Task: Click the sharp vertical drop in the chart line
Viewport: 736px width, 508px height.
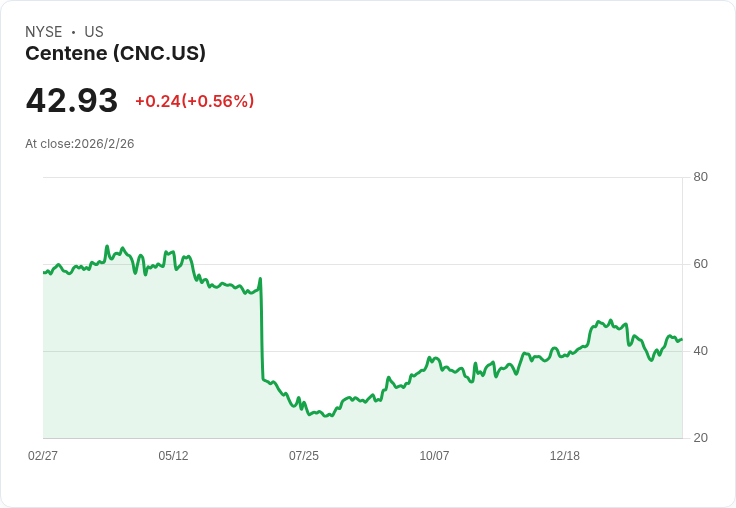Action: (262, 330)
